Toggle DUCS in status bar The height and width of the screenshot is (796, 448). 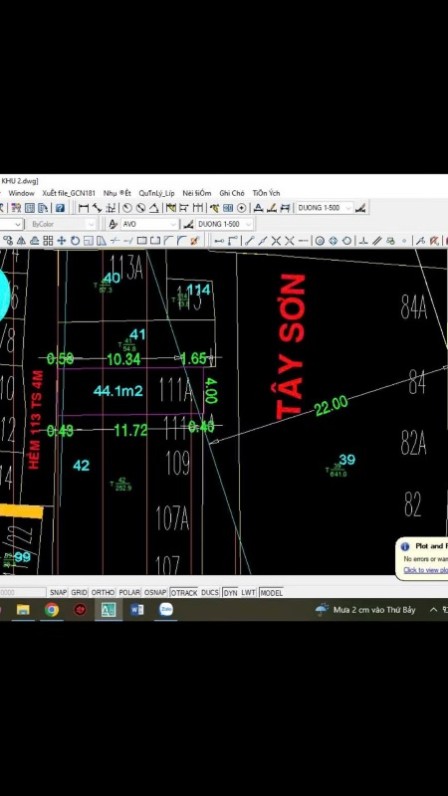(x=210, y=592)
